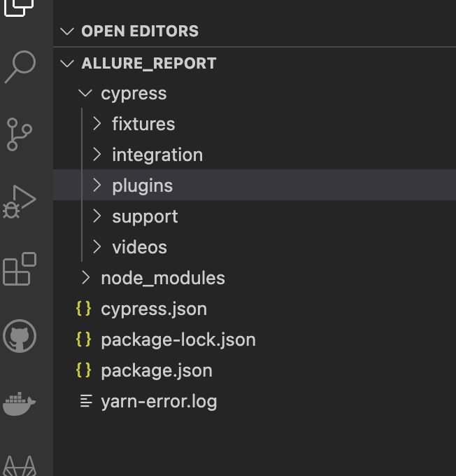Open the Explorer files icon
Viewport: 456px width, 476px height.
(x=19, y=8)
